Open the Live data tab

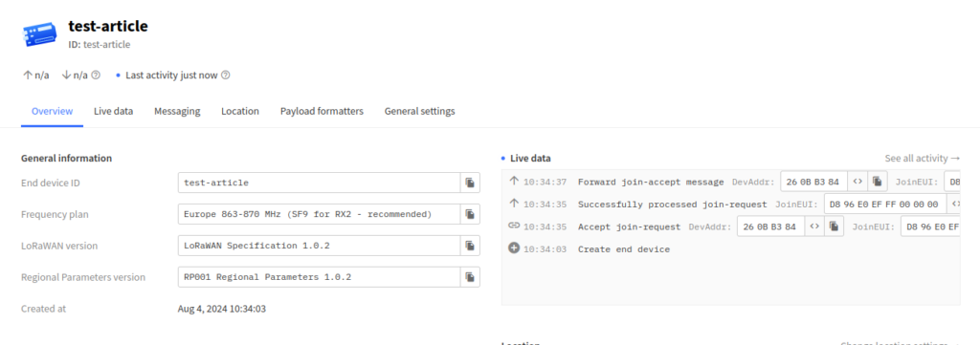click(114, 111)
